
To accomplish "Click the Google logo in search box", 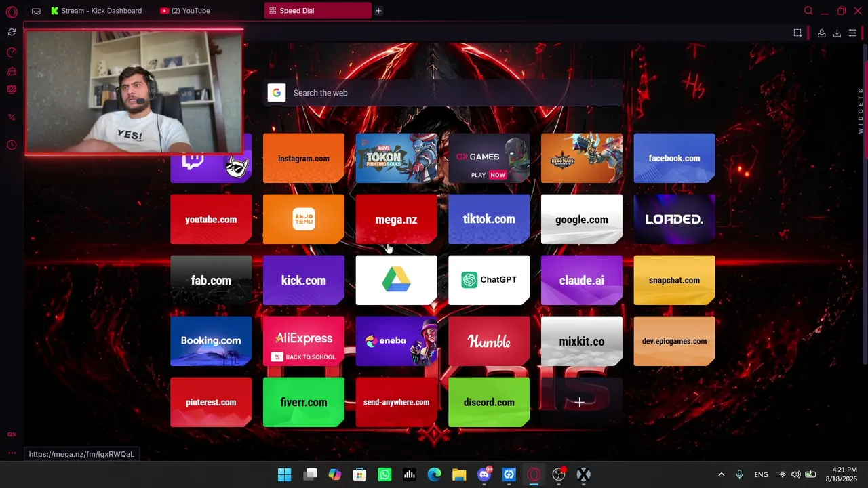I will click(276, 93).
